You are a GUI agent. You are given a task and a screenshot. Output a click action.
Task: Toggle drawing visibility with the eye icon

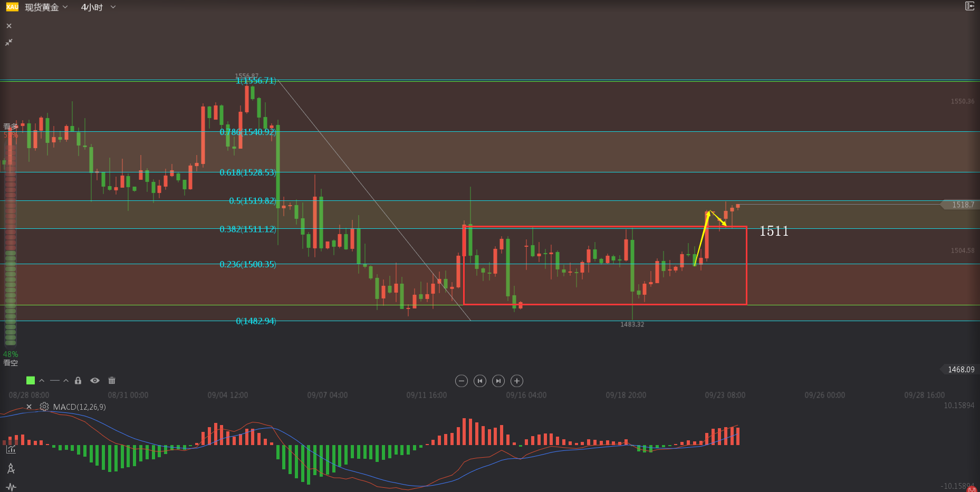(95, 381)
